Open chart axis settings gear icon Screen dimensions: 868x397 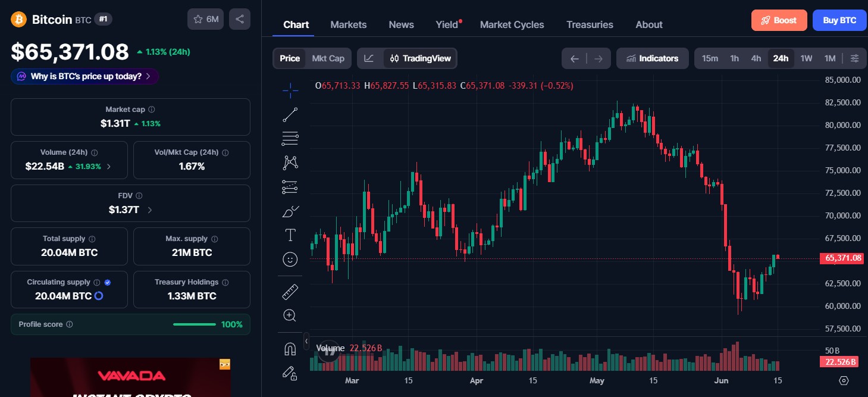[844, 380]
